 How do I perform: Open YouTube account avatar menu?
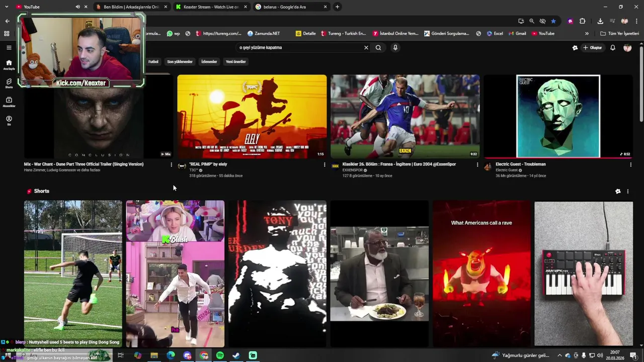pos(627,48)
